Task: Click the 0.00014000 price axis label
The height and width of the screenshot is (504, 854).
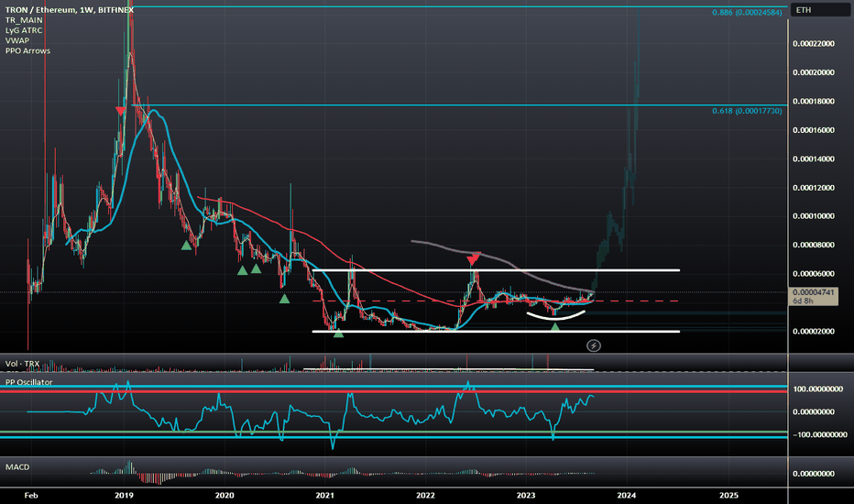Action: [x=814, y=159]
